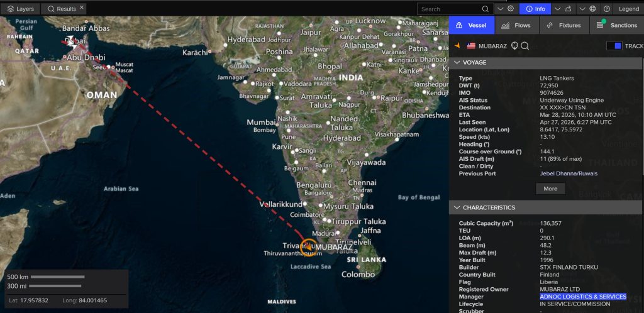
Task: Collapse the VOYAGE section
Action: (457, 63)
